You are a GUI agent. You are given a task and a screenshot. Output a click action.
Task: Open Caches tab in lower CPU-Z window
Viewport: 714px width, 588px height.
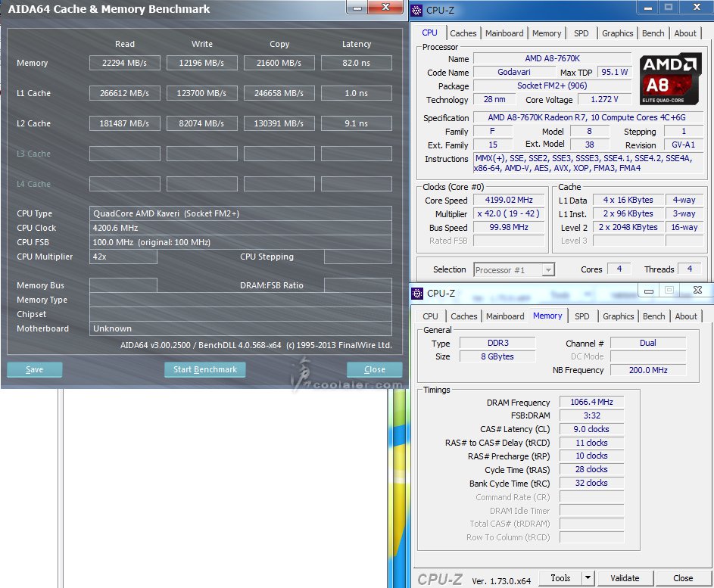[464, 316]
